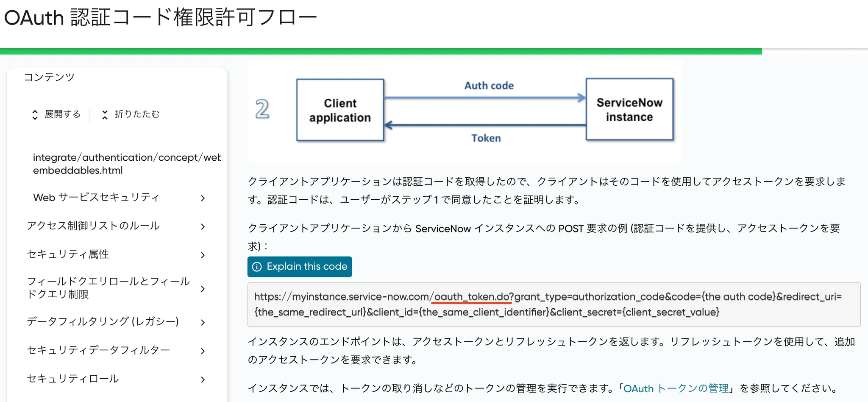Viewport: 868px width, 402px height.
Task: Click the info icon in Explain this code
Action: pos(257,267)
